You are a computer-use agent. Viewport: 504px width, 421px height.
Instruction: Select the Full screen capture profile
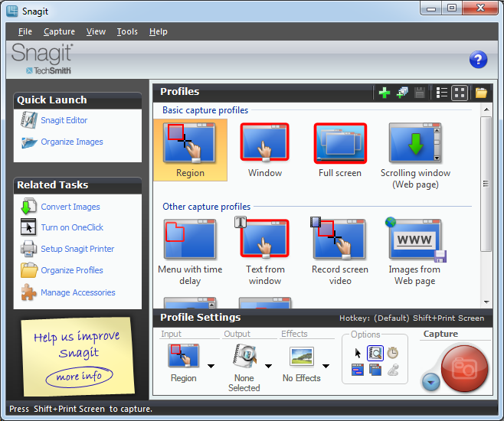tap(340, 150)
